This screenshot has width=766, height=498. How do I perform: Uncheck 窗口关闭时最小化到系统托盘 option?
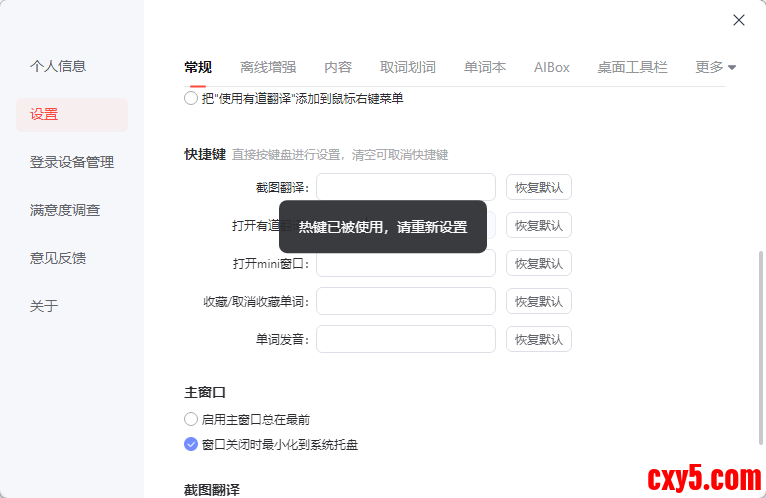(191, 444)
